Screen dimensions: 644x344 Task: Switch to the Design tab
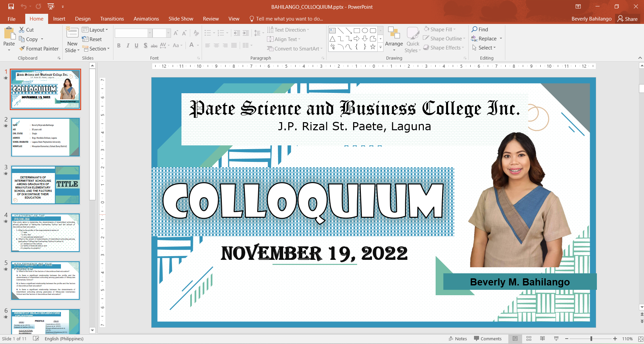83,19
